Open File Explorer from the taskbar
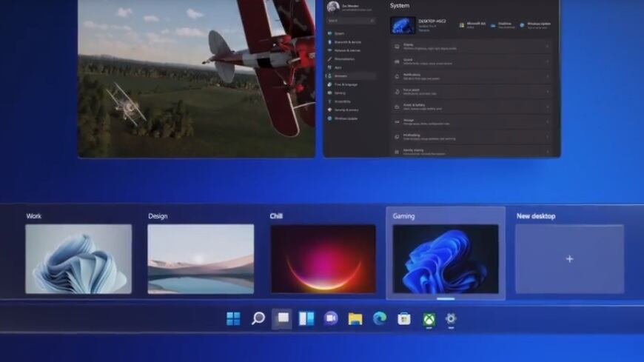 coord(355,318)
